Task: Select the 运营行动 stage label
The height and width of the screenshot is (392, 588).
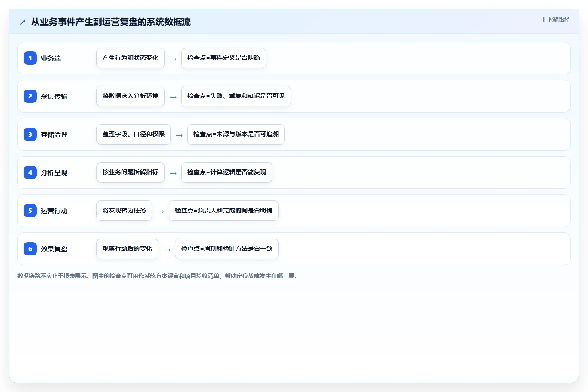Action: (x=54, y=211)
